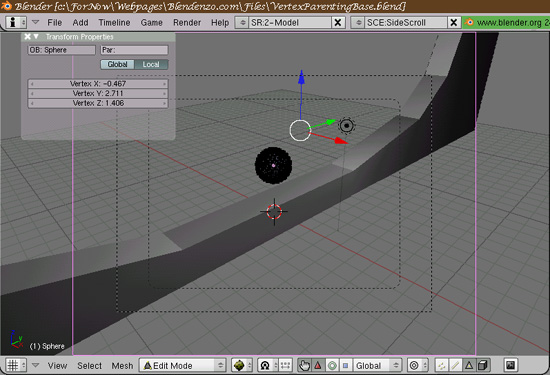Delete the SCE:SideScroll scene with X
The image size is (550, 375).
[x=454, y=22]
